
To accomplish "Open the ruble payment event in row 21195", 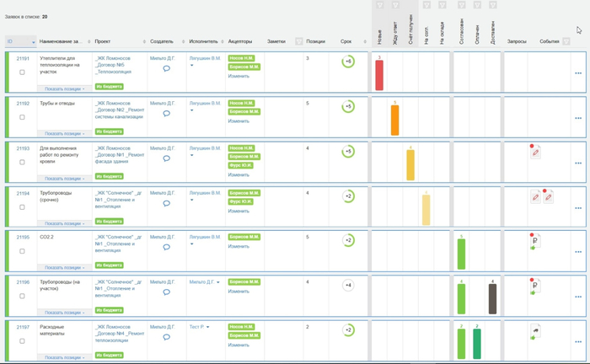I will (x=535, y=241).
